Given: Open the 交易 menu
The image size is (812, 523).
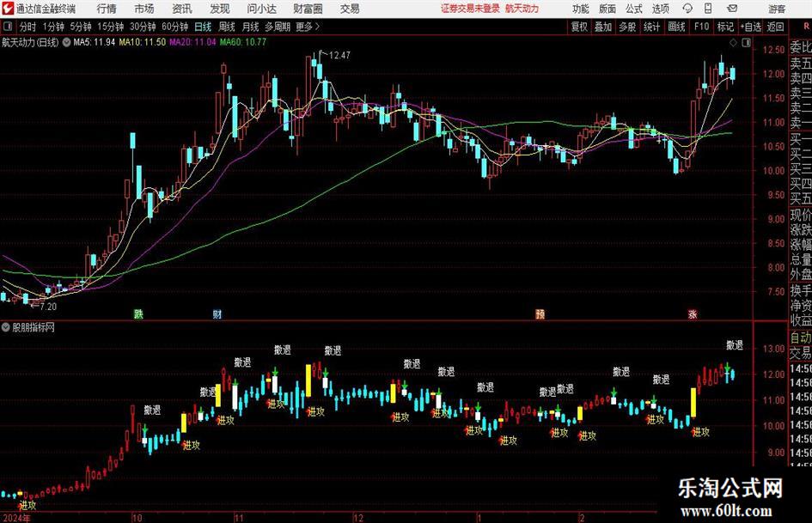Looking at the screenshot, I should 350,9.
